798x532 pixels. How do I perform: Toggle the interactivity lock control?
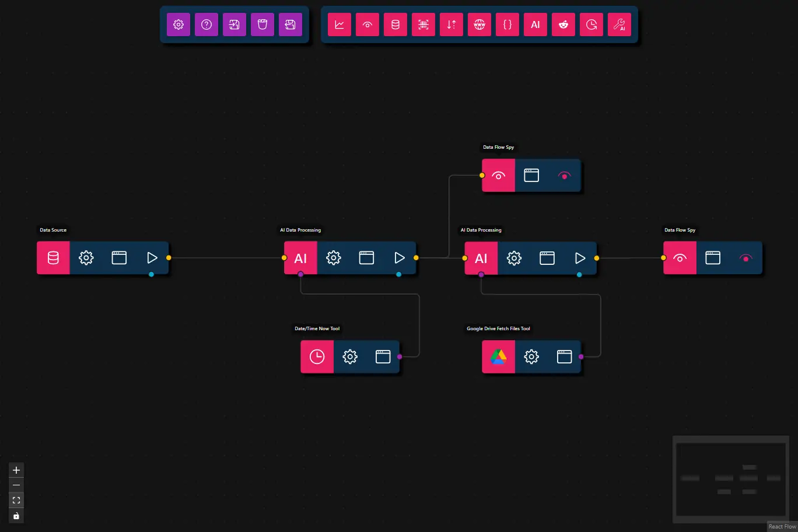(x=16, y=515)
